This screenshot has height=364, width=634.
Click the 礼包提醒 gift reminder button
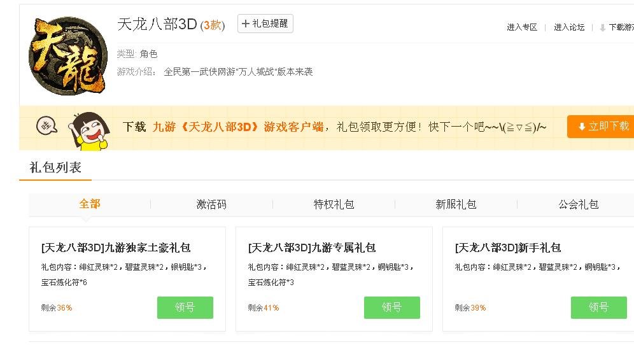[x=265, y=24]
